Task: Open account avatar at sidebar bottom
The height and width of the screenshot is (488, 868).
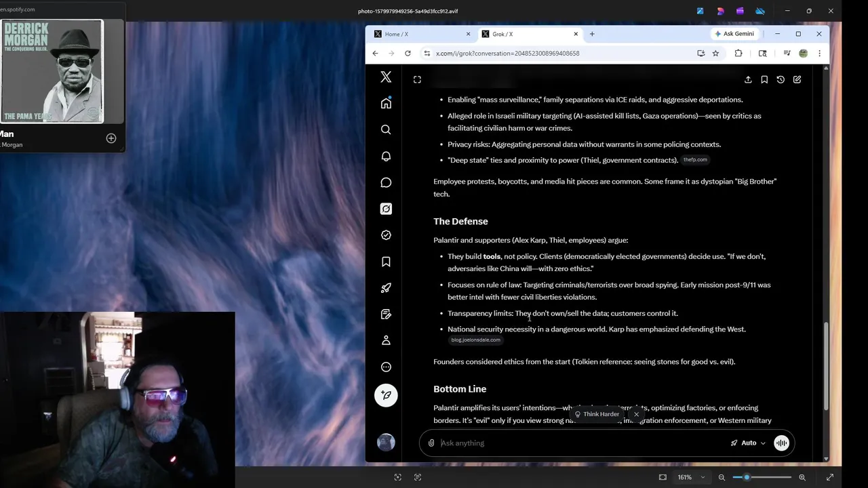Action: point(386,443)
